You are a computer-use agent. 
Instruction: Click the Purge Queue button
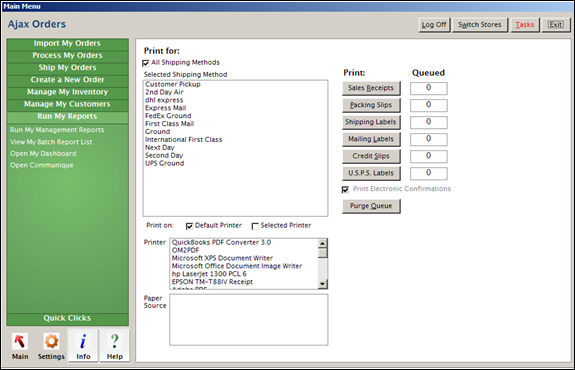click(371, 206)
